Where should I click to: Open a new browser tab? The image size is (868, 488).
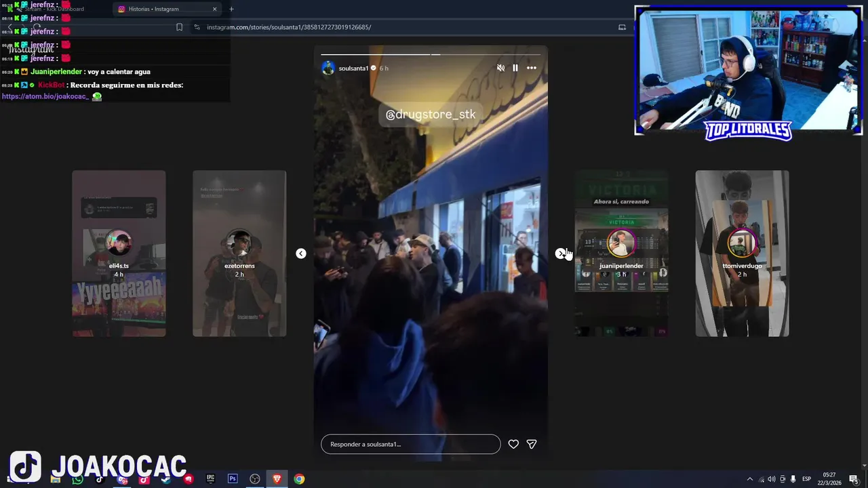coord(231,9)
